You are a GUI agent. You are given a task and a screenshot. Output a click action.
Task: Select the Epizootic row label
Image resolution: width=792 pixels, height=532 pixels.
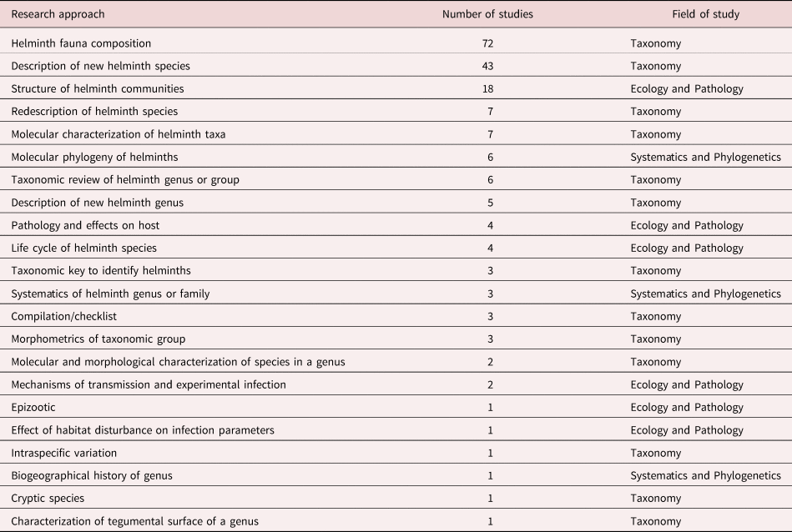click(33, 407)
